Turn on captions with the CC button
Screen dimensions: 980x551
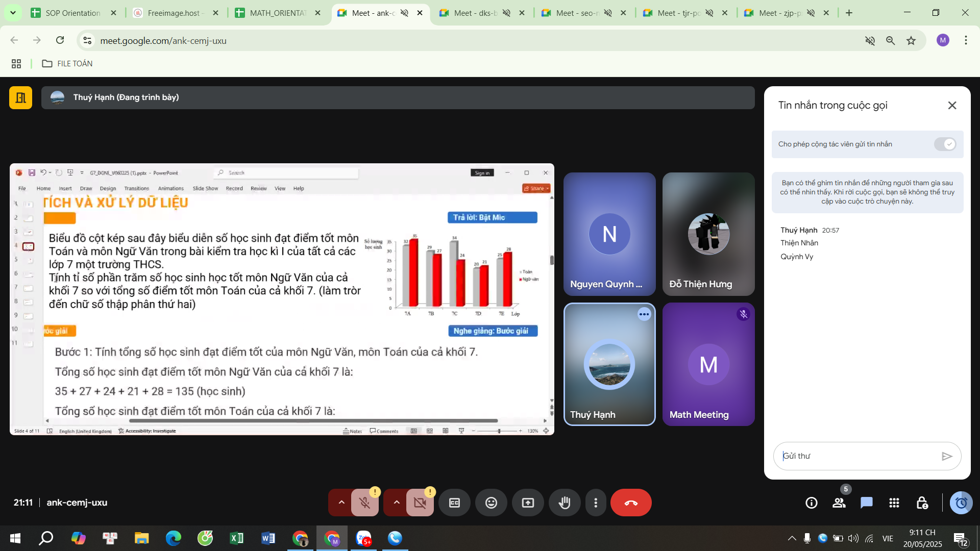pyautogui.click(x=454, y=503)
